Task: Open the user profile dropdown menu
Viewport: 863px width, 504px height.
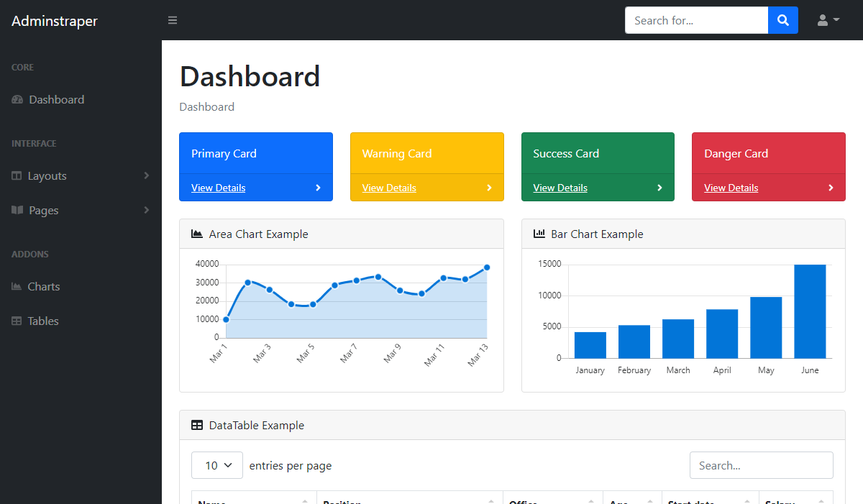Action: pyautogui.click(x=828, y=20)
